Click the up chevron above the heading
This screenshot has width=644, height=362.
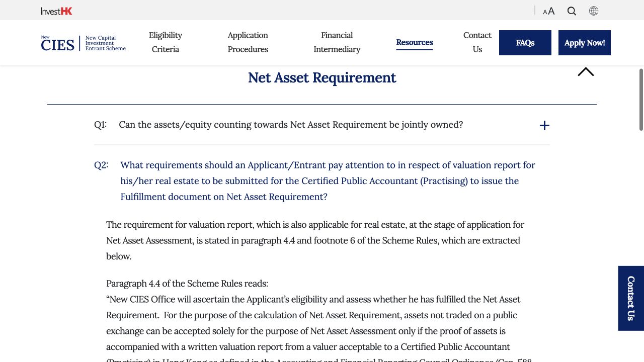point(586,72)
